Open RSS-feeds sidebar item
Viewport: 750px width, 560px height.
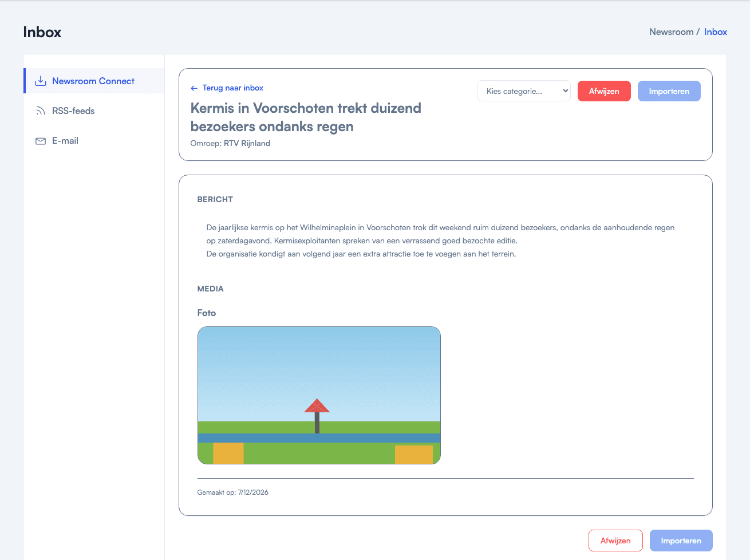click(94, 111)
